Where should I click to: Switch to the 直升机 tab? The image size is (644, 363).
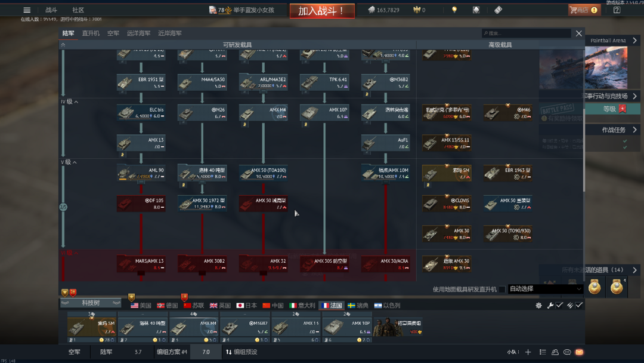[x=91, y=33]
